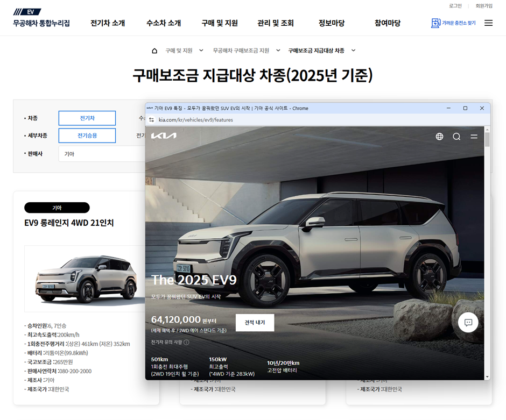Click the 승차인원 6, 7인승 line
The image size is (506, 420).
click(45, 325)
